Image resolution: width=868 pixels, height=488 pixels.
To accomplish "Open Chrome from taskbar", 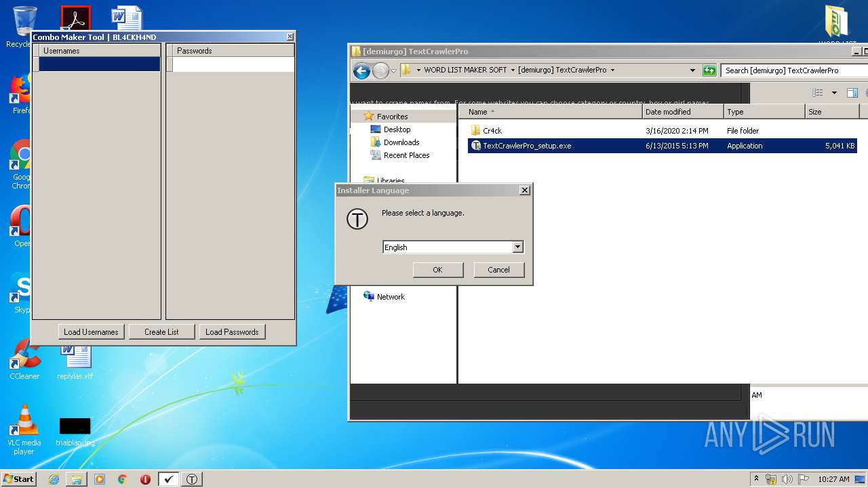I will click(122, 479).
